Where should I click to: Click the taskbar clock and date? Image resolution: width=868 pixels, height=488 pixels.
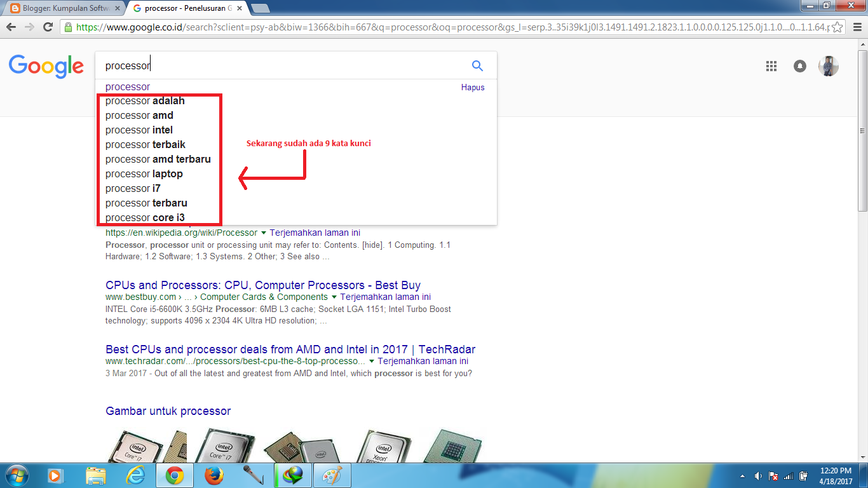click(x=836, y=476)
